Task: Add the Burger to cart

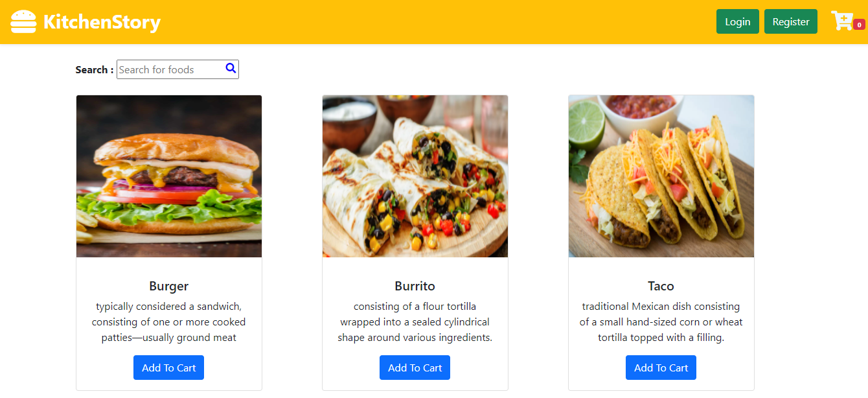Action: (x=168, y=367)
